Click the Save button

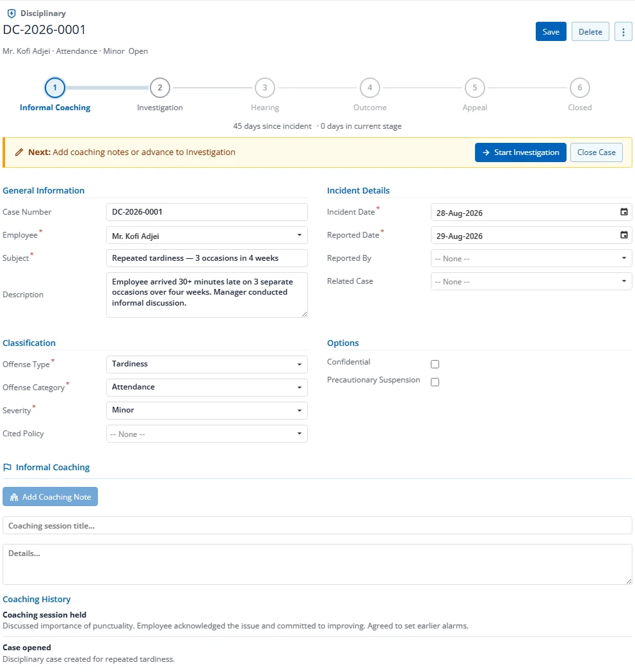tap(551, 32)
